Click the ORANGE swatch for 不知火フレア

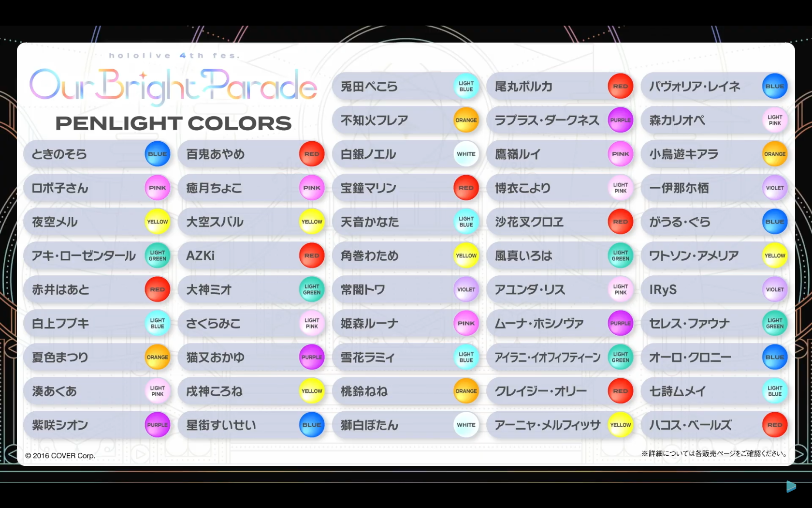point(466,120)
